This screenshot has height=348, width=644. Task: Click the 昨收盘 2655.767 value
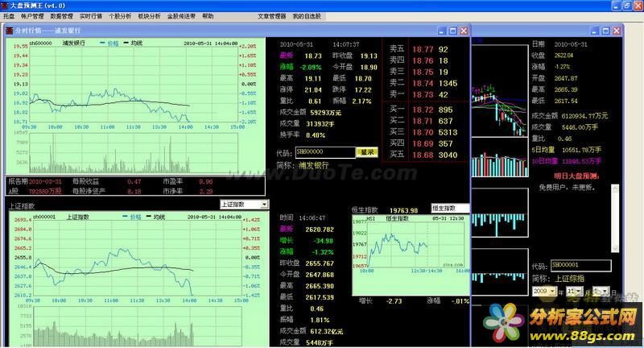coord(320,263)
